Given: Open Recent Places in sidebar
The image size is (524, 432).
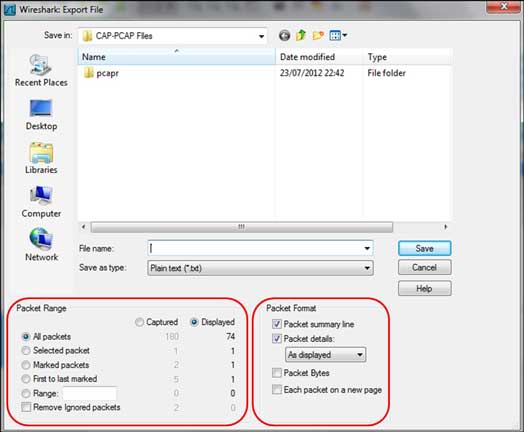Looking at the screenshot, I should [x=41, y=70].
